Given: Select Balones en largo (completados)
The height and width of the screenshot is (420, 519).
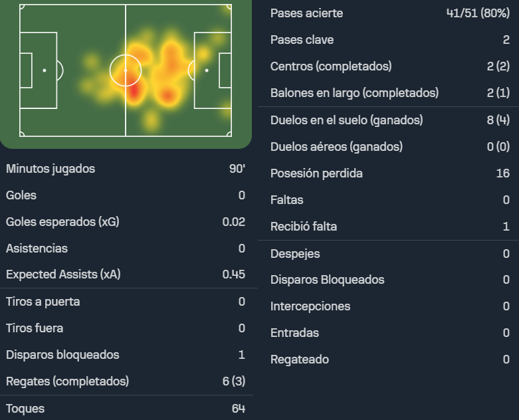Looking at the screenshot, I should tap(389, 93).
